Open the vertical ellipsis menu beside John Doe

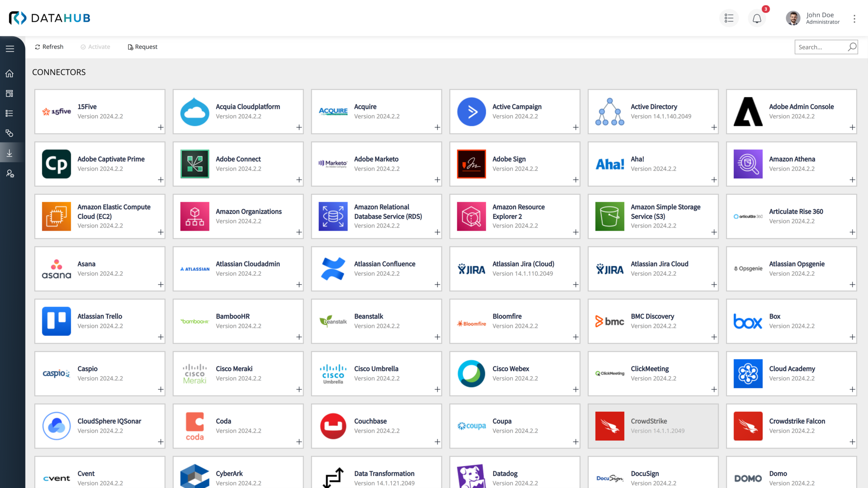854,19
